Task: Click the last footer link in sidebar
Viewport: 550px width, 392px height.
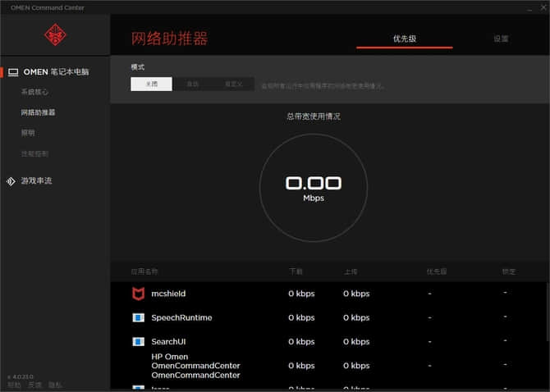Action: pyautogui.click(x=55, y=385)
